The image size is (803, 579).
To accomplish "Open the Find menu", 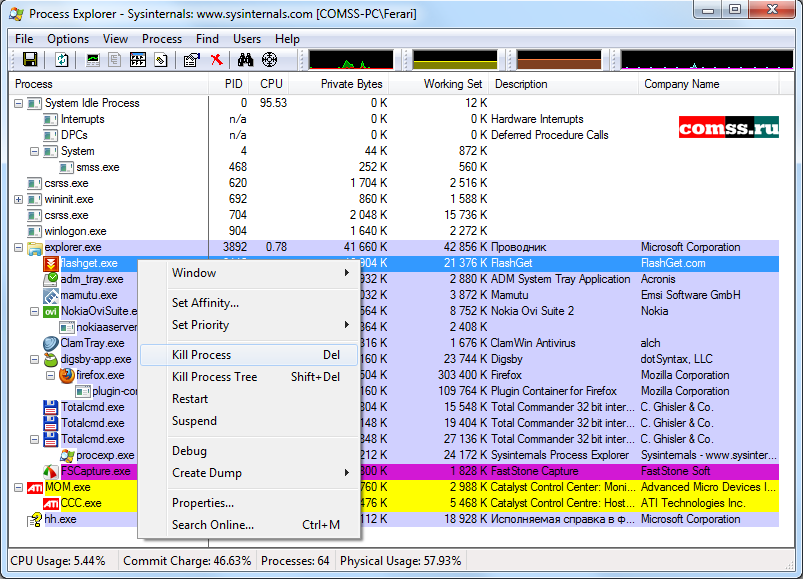I will 207,39.
